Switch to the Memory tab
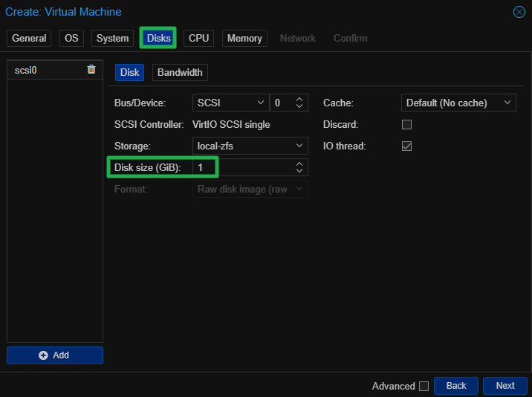This screenshot has width=532, height=397. pyautogui.click(x=244, y=38)
